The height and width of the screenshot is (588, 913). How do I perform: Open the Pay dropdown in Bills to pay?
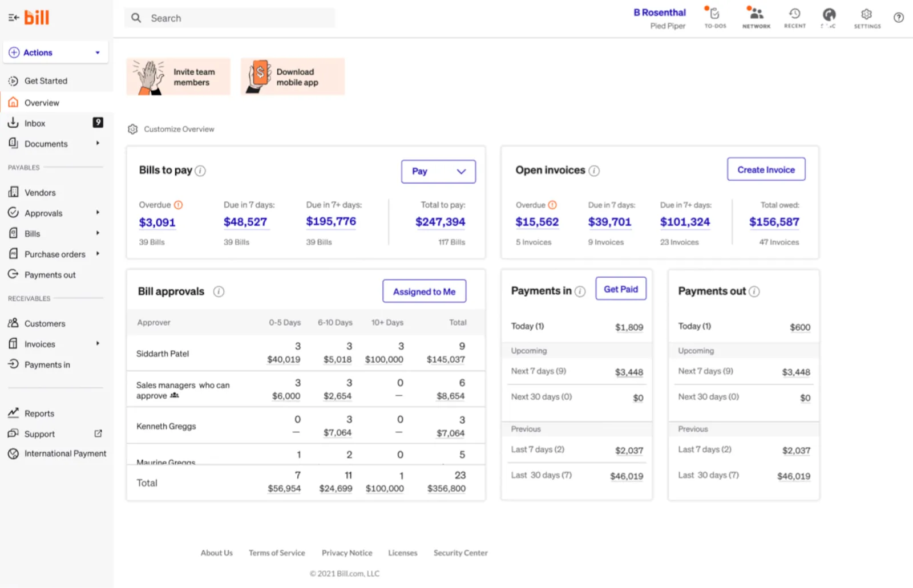click(x=438, y=171)
